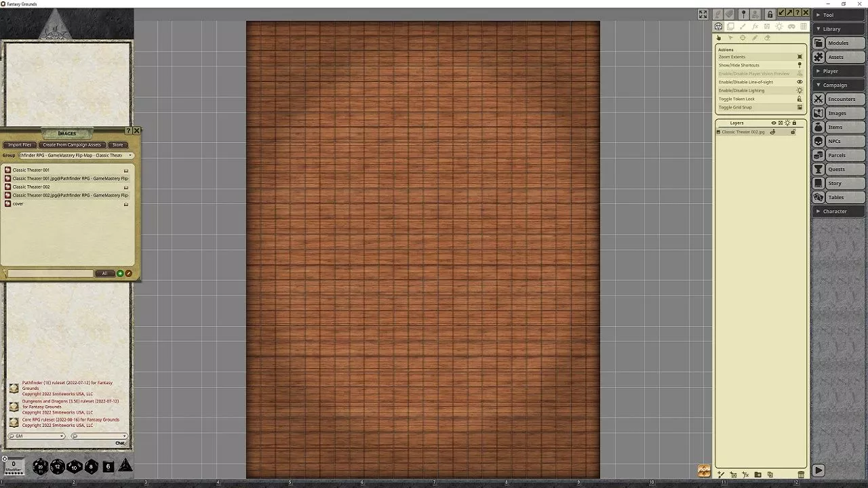Viewport: 868px width, 488px height.
Task: Choose the crosshair target tool
Action: pyautogui.click(x=743, y=38)
